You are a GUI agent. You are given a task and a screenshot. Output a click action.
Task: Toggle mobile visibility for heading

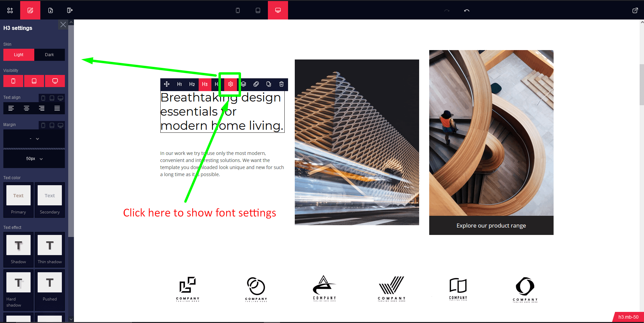13,81
